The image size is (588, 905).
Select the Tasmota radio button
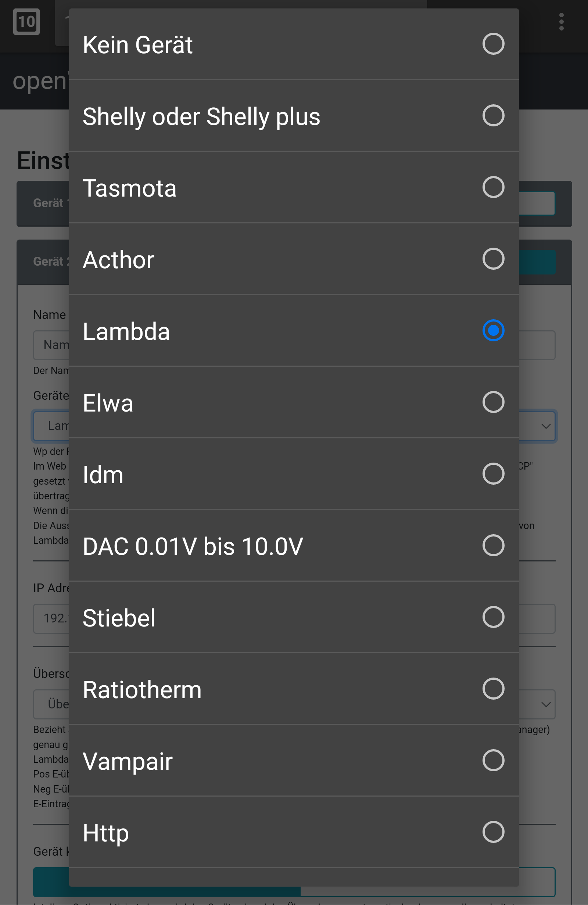click(493, 187)
